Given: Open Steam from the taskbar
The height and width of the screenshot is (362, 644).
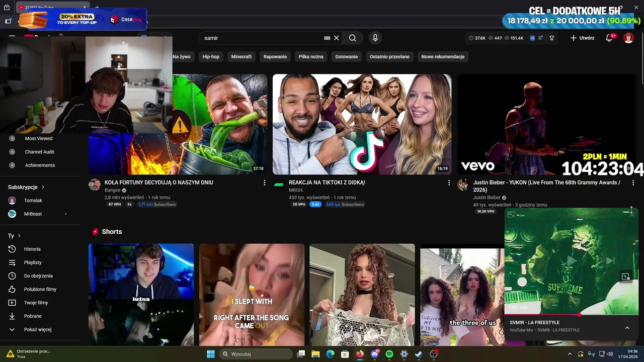Looking at the screenshot, I should coord(419,354).
